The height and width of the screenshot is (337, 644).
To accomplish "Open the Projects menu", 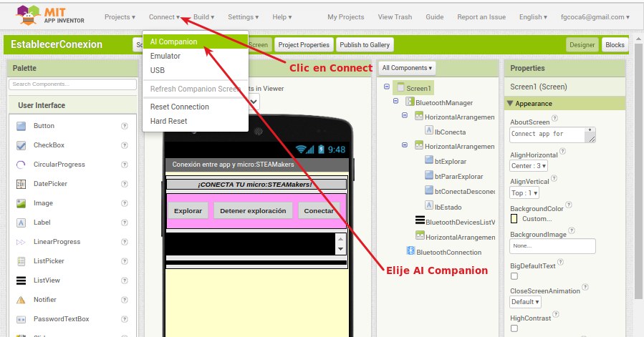I will click(x=120, y=17).
